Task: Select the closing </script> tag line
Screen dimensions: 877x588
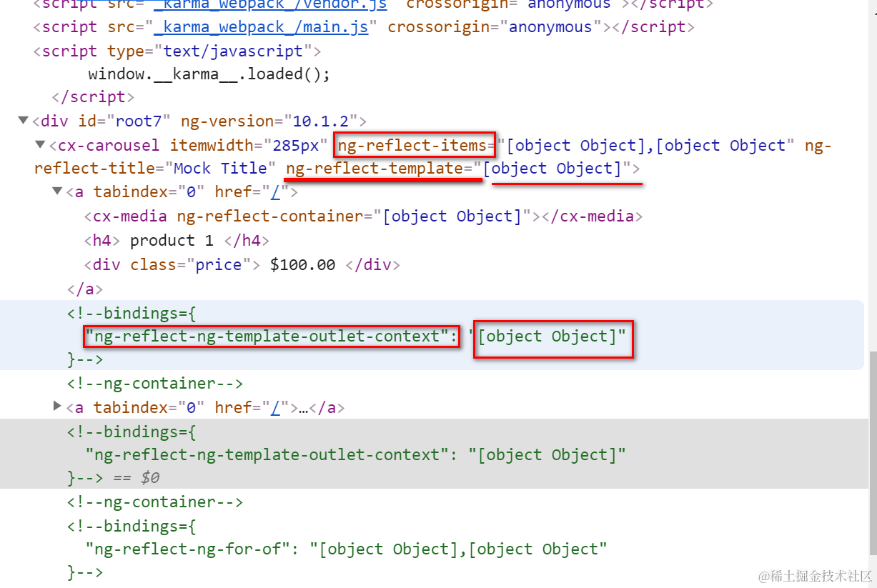Action: point(93,96)
